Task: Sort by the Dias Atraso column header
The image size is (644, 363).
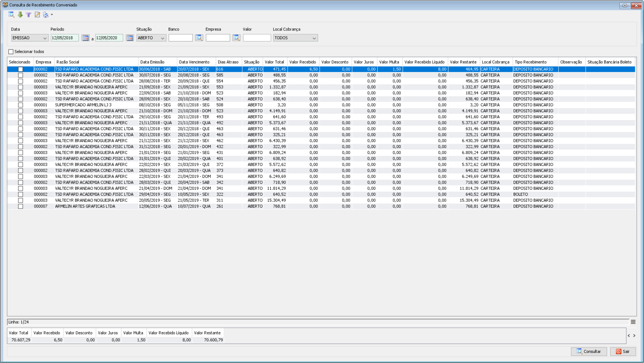Action: [228, 62]
